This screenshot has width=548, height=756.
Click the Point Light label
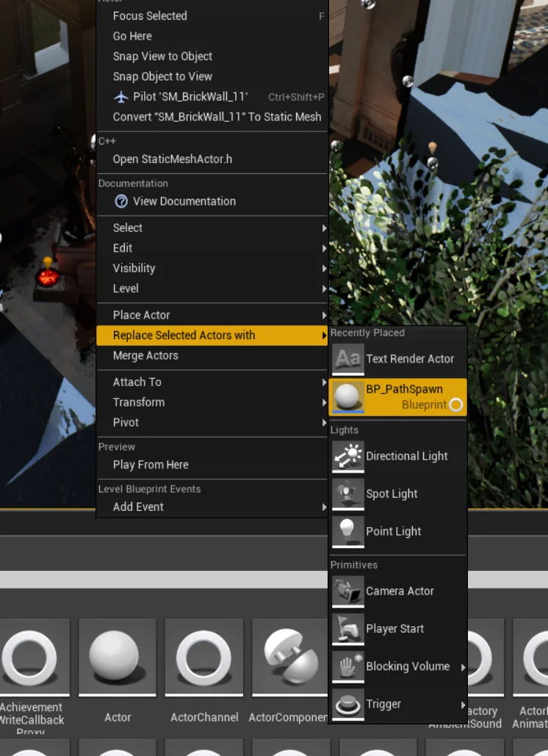[394, 531]
